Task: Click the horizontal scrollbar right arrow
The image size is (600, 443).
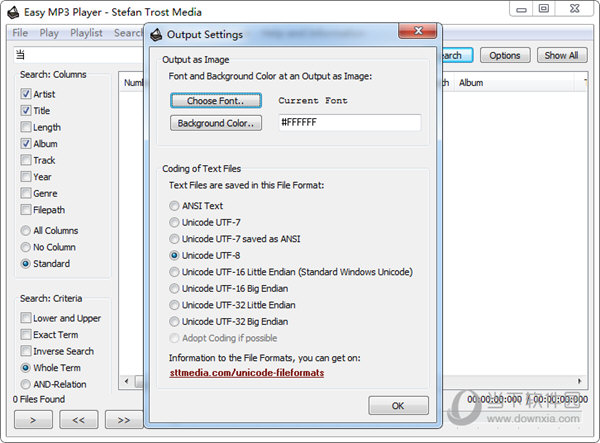Action: [x=580, y=381]
